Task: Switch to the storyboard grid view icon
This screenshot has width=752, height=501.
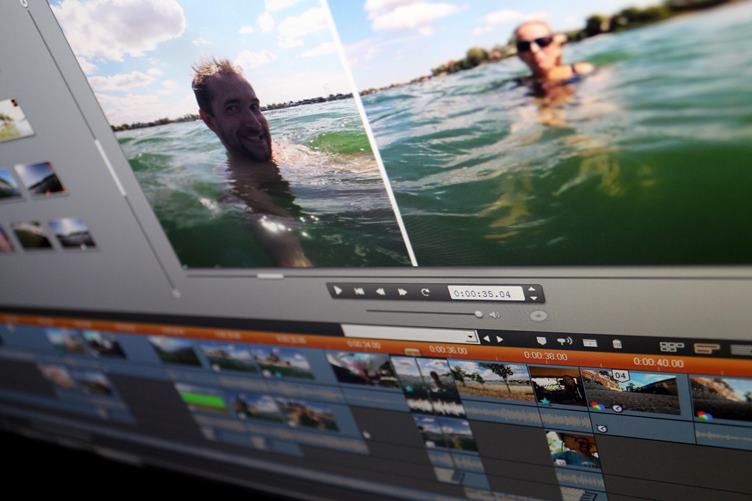Action: click(x=671, y=347)
